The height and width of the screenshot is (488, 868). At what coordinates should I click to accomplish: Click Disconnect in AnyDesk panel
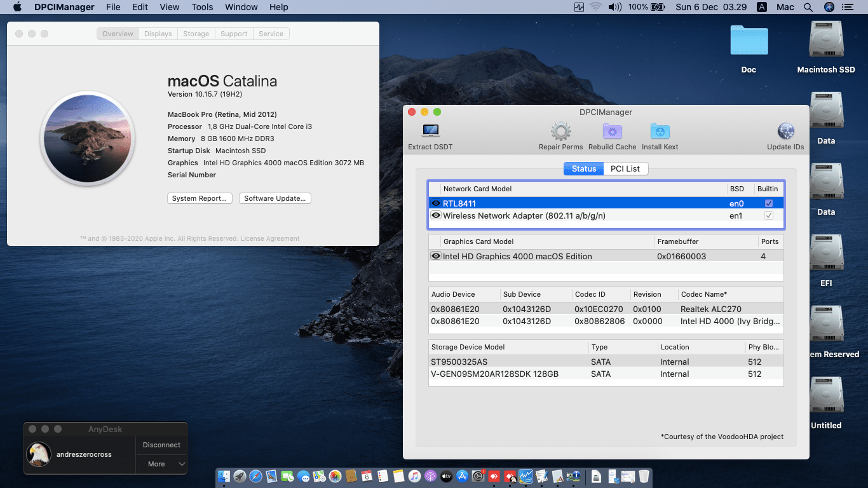click(x=161, y=445)
